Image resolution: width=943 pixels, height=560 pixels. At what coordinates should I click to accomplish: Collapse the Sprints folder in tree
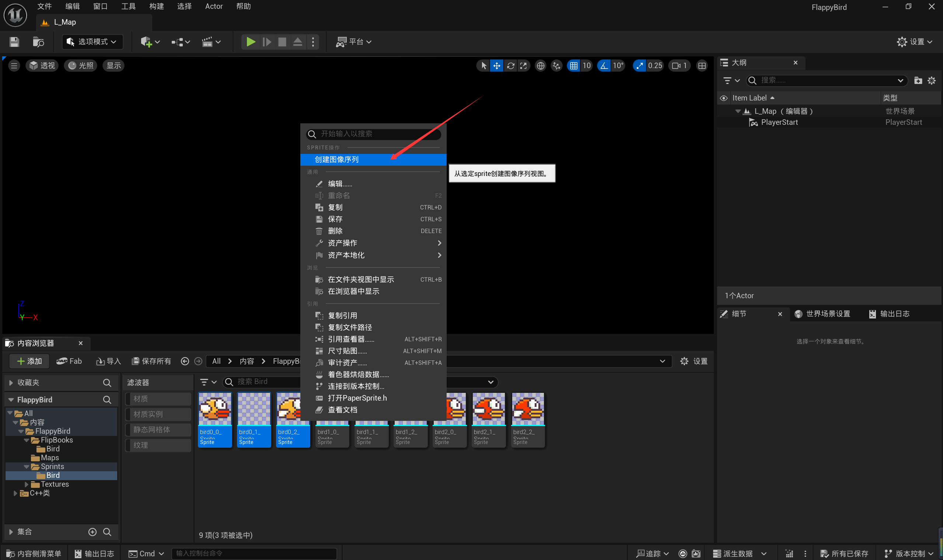(27, 466)
